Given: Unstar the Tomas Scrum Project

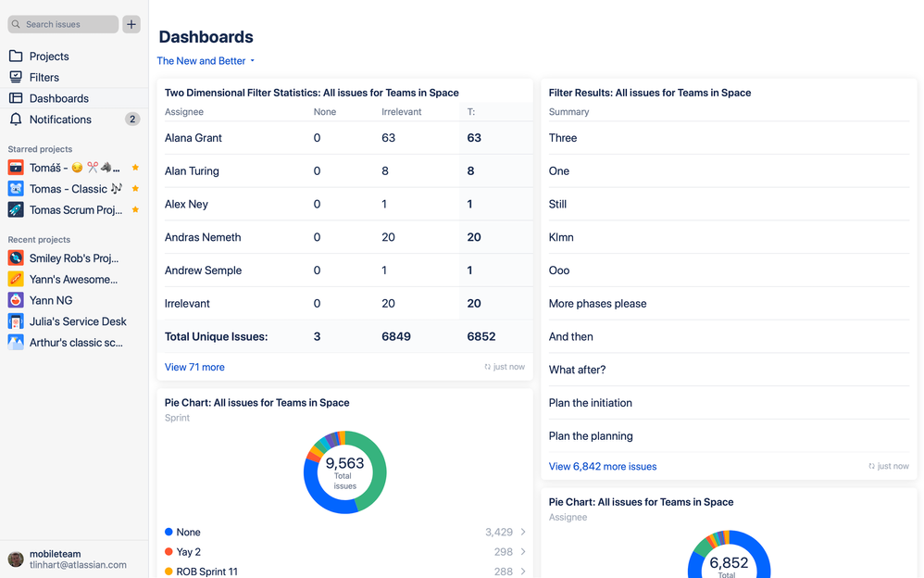Looking at the screenshot, I should (x=135, y=210).
